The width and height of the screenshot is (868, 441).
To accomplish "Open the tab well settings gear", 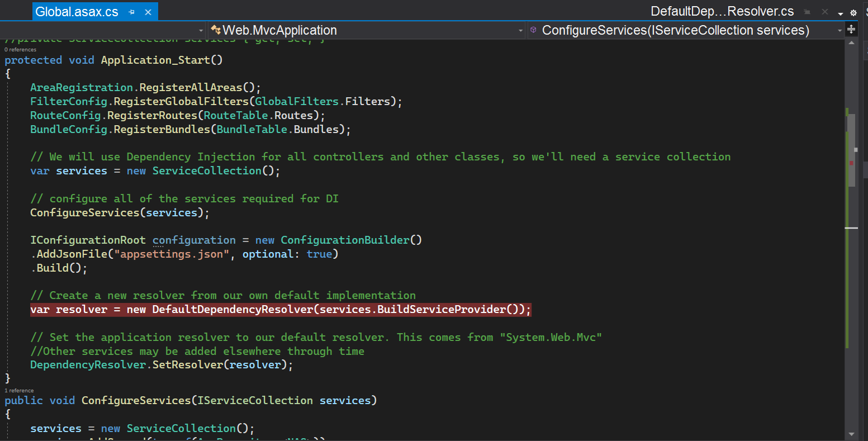I will [x=853, y=12].
